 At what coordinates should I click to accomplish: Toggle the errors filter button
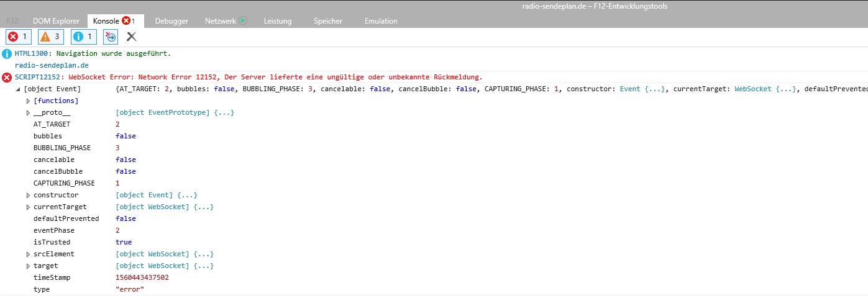pyautogui.click(x=18, y=37)
